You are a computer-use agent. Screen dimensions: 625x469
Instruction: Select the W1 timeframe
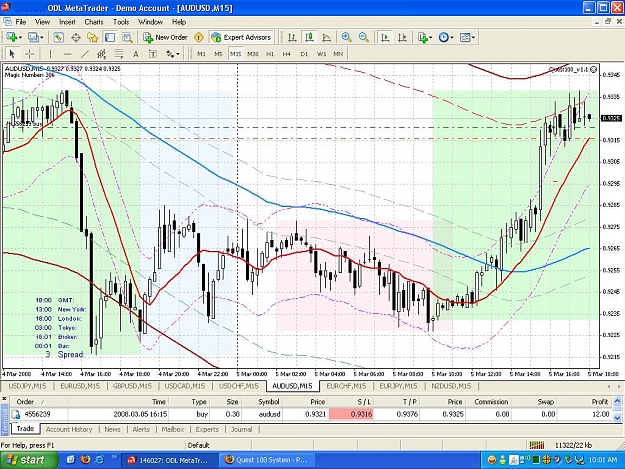tap(322, 54)
